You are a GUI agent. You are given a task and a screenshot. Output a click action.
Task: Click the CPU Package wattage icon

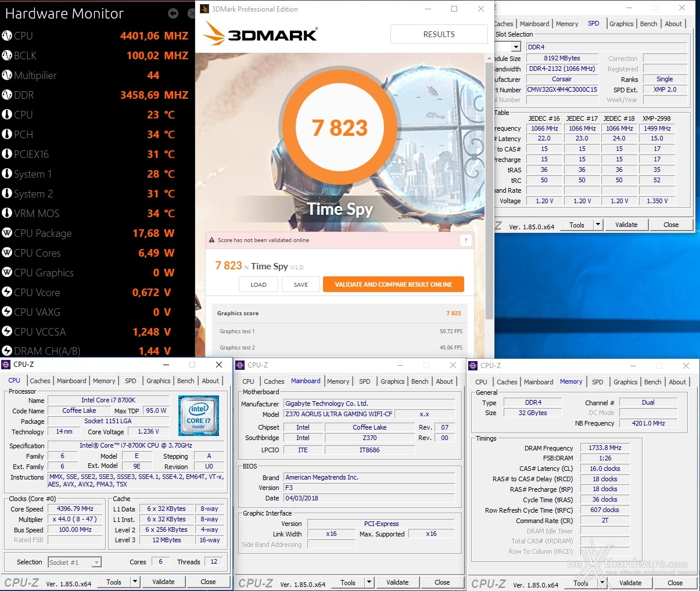click(x=7, y=233)
